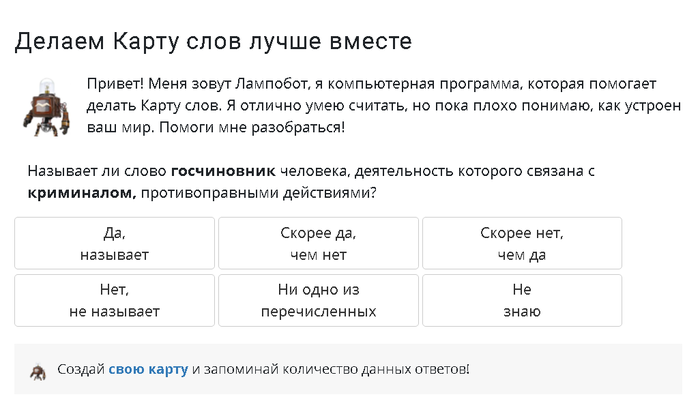Image resolution: width=700 pixels, height=414 pixels.
Task: Click the word "Создай" in the footer banner
Action: tap(81, 369)
